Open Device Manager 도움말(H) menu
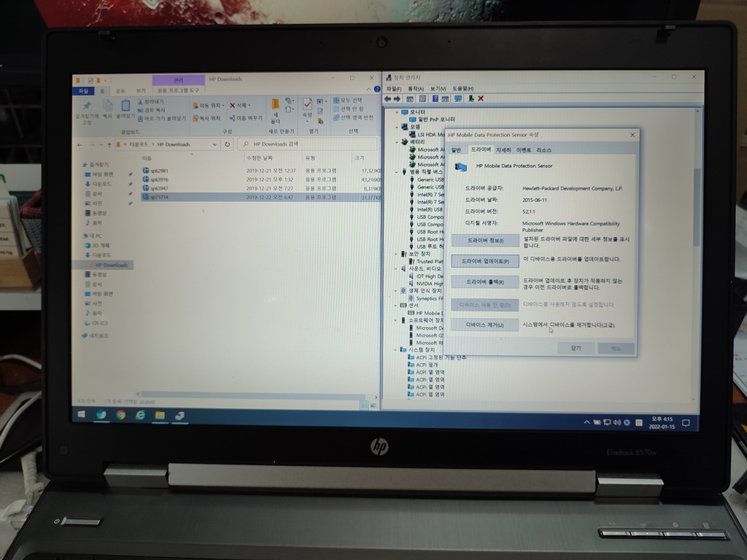 click(x=462, y=88)
